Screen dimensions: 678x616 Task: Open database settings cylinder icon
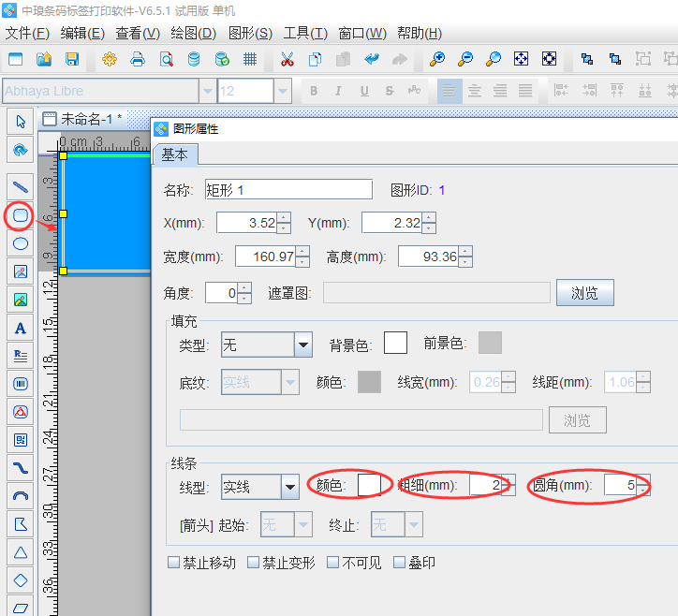pyautogui.click(x=194, y=59)
